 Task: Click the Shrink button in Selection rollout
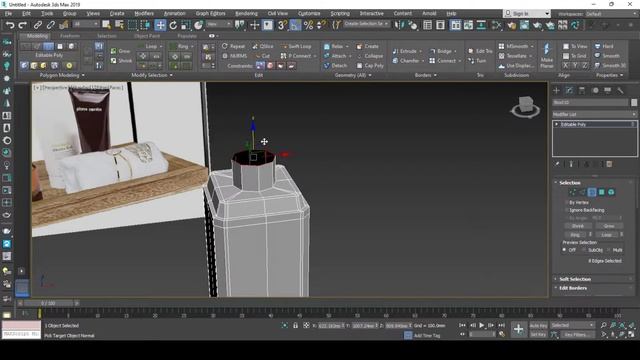(578, 226)
